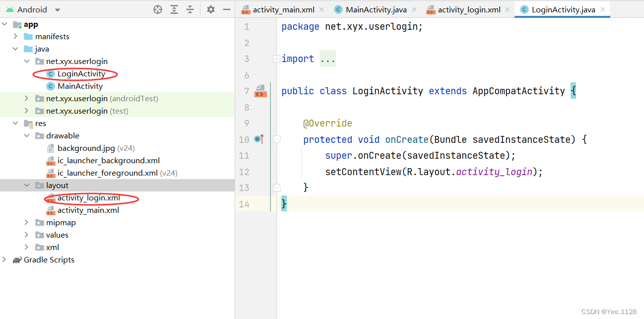Select ic_launcher_background.xml file
Image resolution: width=644 pixels, height=319 pixels.
pyautogui.click(x=109, y=160)
